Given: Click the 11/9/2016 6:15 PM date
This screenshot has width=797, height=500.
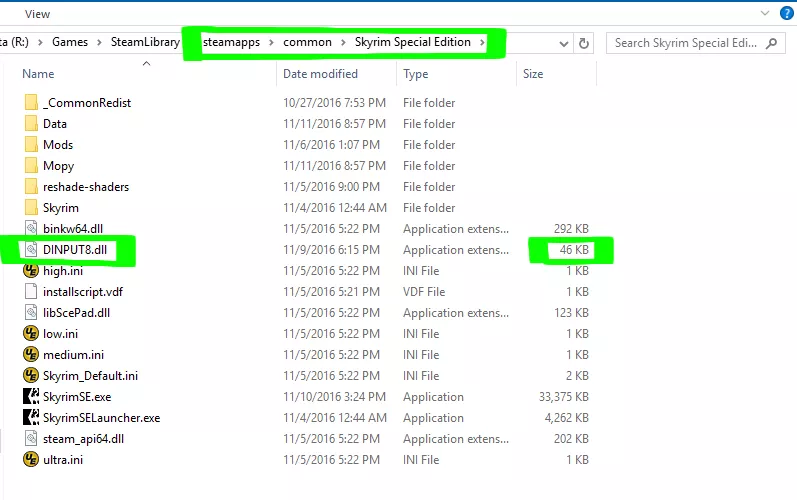Looking at the screenshot, I should [331, 250].
